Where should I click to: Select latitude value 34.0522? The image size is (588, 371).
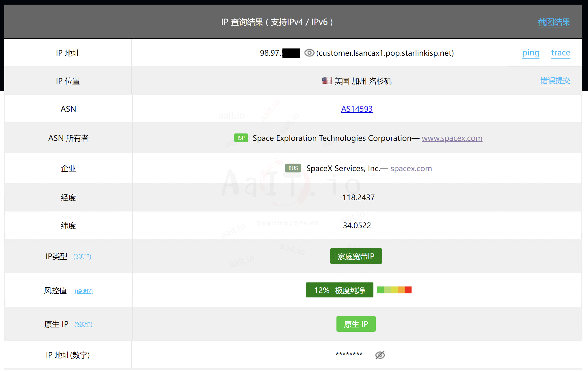[357, 226]
